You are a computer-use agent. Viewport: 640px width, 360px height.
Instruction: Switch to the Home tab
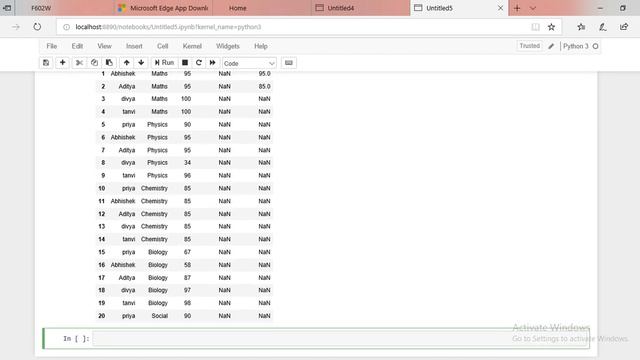tap(262, 8)
